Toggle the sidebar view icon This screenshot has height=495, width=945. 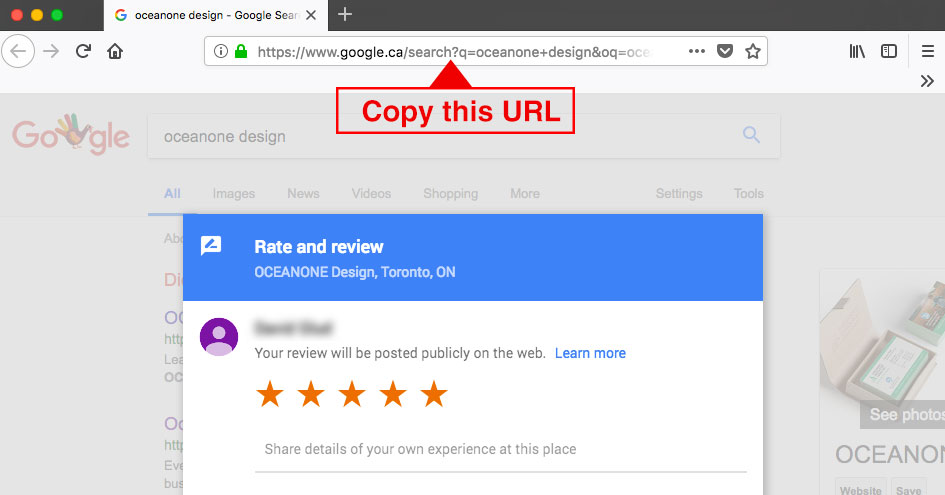[x=889, y=51]
